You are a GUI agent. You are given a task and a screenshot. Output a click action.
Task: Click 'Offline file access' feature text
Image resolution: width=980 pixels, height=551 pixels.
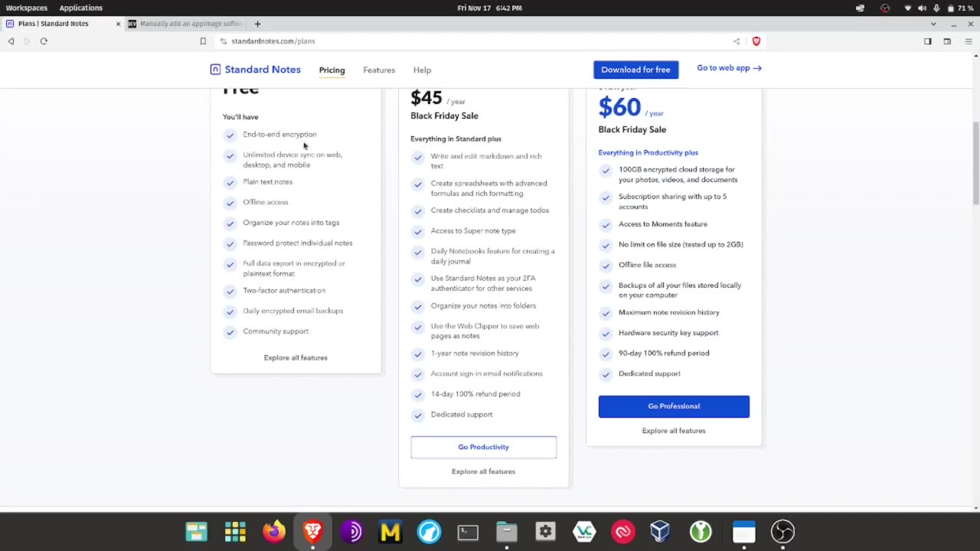[x=647, y=265]
